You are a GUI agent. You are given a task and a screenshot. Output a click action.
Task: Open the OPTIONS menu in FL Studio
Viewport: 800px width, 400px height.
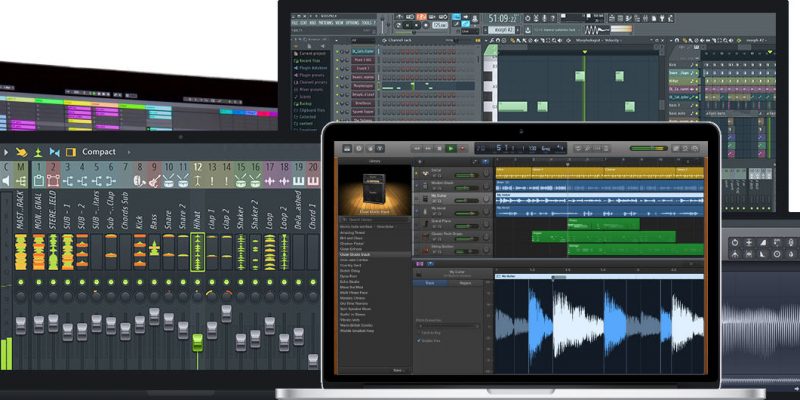point(353,23)
